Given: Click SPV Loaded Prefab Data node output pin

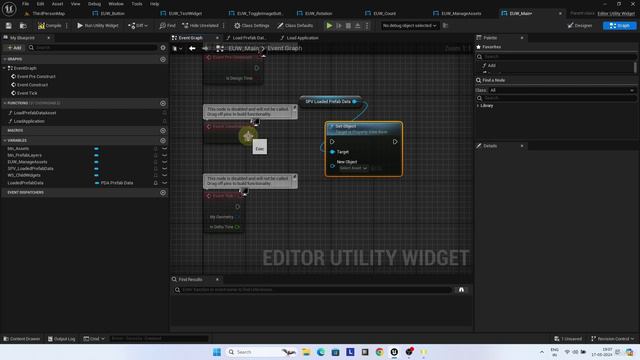Looking at the screenshot, I should click(x=355, y=102).
